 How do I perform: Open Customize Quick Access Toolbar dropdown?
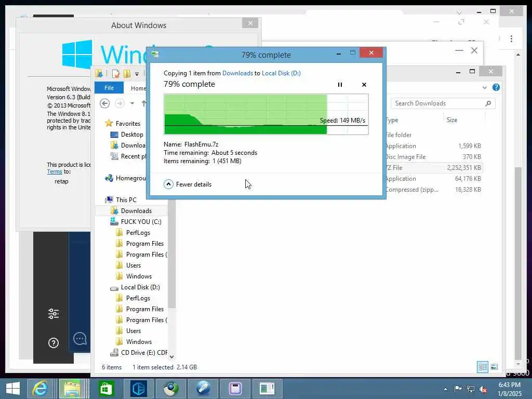pyautogui.click(x=137, y=74)
